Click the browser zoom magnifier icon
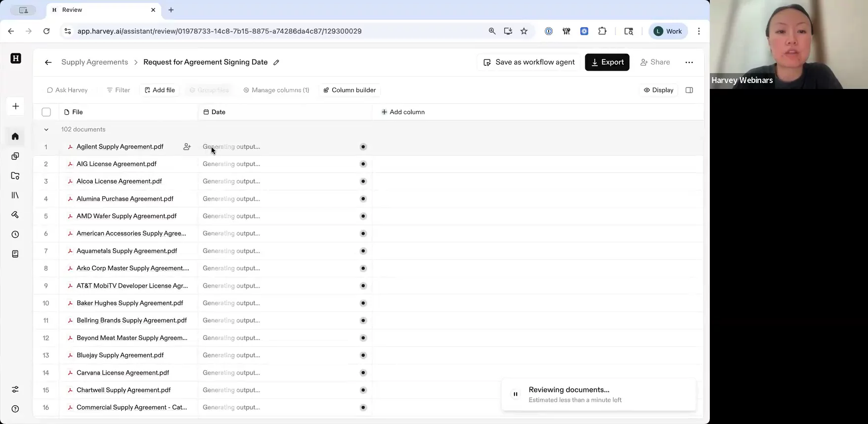 coord(492,31)
